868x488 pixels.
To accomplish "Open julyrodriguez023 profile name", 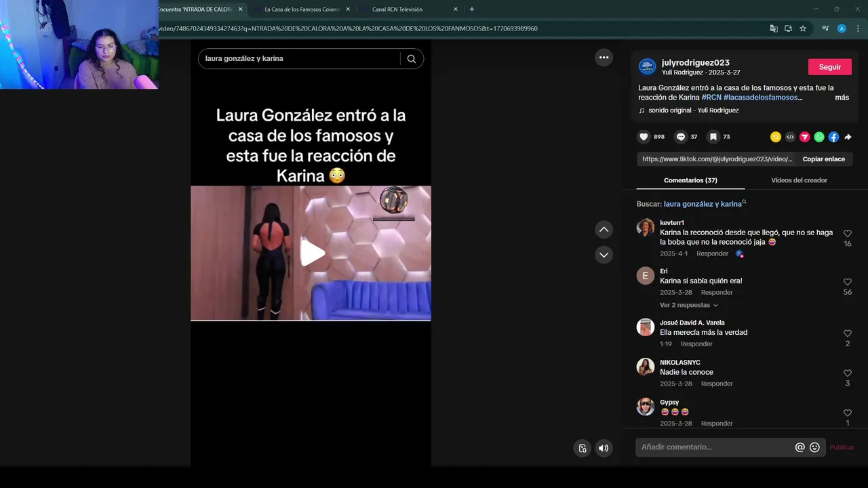I will [x=696, y=62].
